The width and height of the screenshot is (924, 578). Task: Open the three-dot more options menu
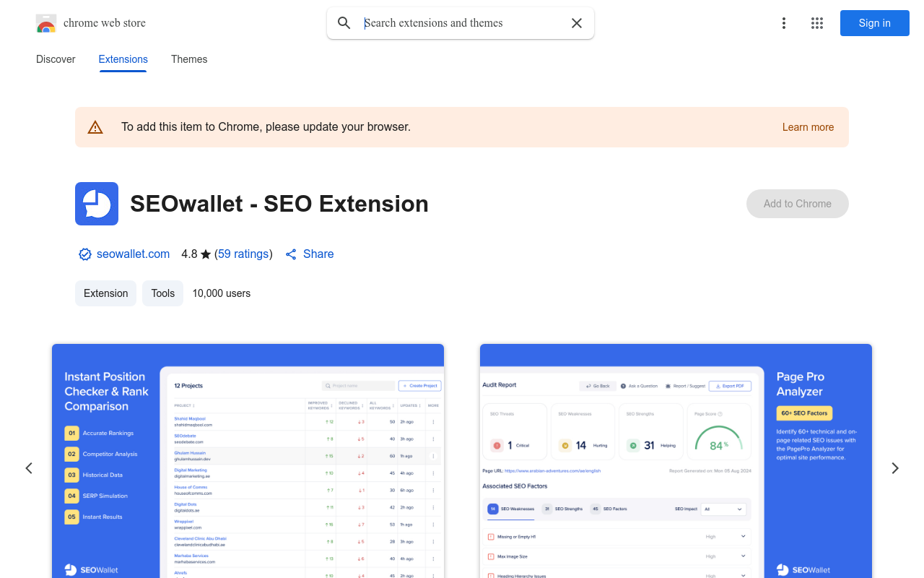pos(784,23)
